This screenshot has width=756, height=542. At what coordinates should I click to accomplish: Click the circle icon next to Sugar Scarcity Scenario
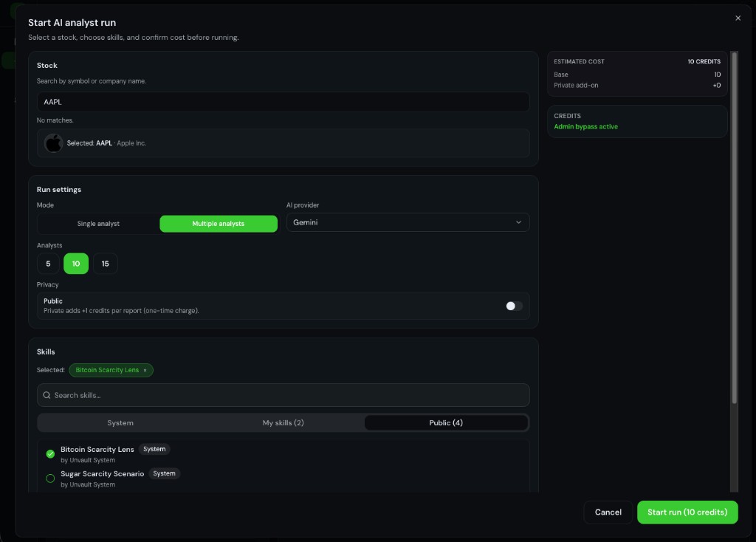coord(49,478)
